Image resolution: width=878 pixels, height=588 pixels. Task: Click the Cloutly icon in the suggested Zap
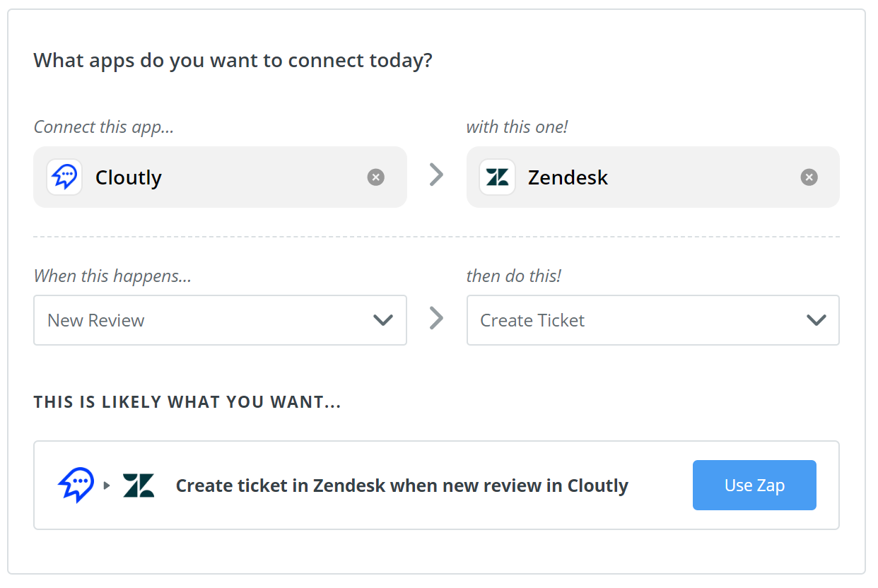tap(76, 485)
